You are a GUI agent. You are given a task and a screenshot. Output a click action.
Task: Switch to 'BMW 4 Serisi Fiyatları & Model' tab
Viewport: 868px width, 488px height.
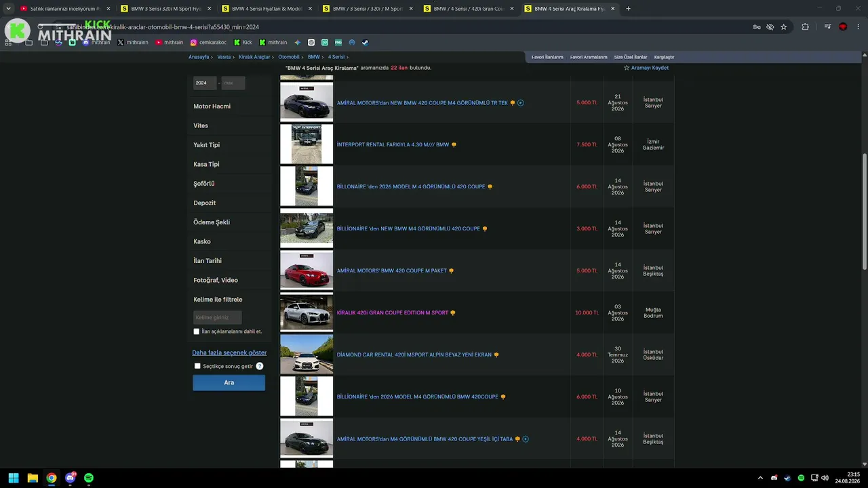click(267, 9)
